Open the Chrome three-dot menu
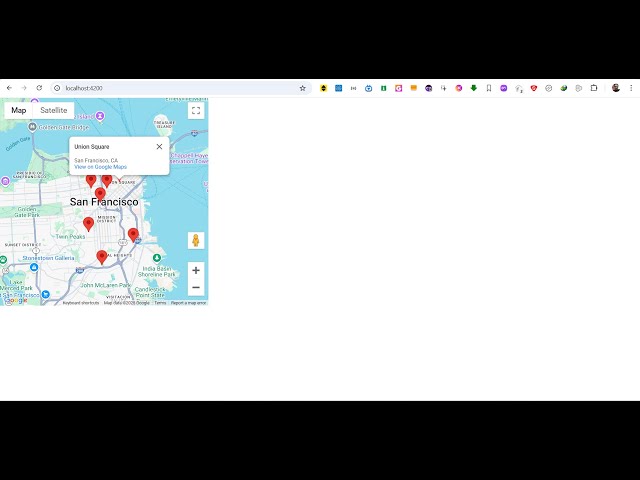Image resolution: width=640 pixels, height=480 pixels. [x=631, y=88]
